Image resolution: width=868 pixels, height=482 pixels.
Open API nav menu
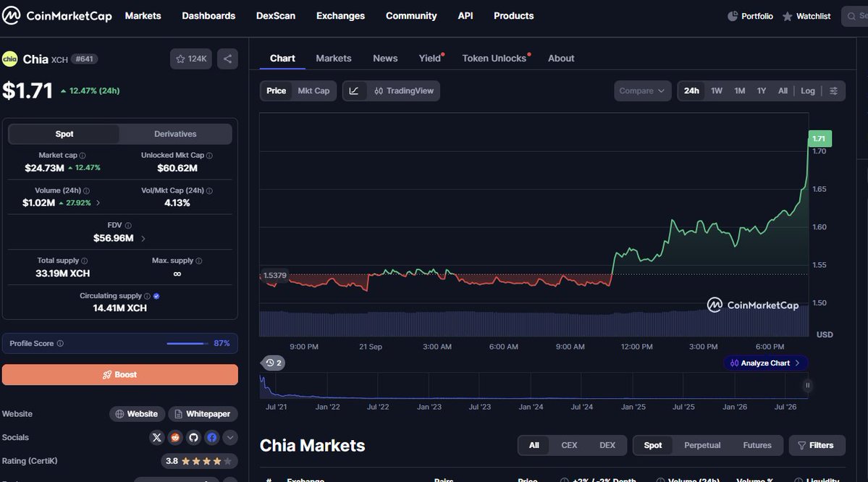point(465,16)
